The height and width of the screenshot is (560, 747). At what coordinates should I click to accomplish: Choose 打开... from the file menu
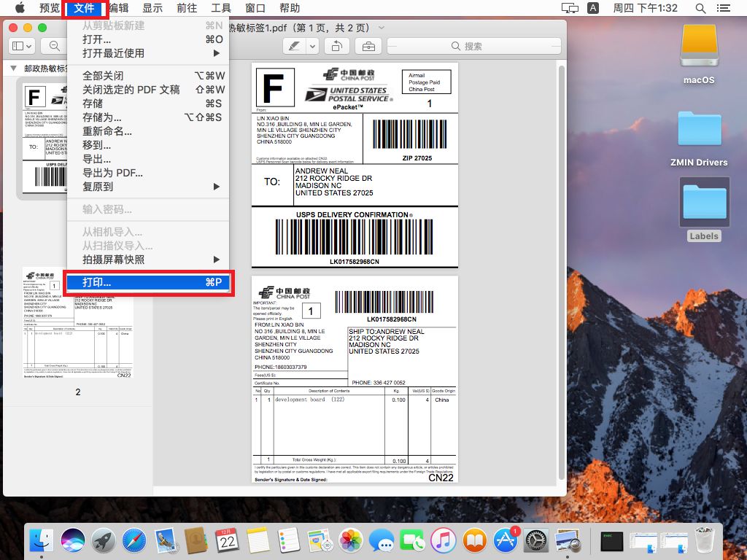tap(149, 39)
